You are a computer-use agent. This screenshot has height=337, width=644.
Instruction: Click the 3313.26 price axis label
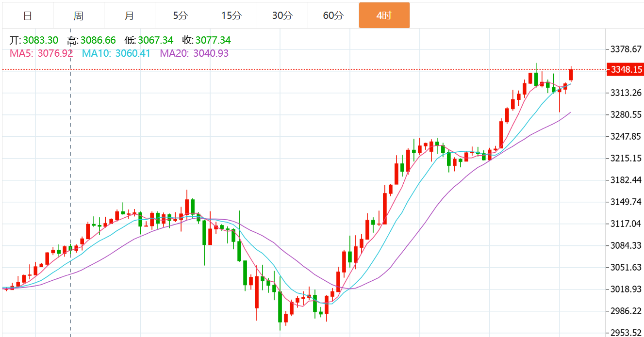(x=627, y=93)
